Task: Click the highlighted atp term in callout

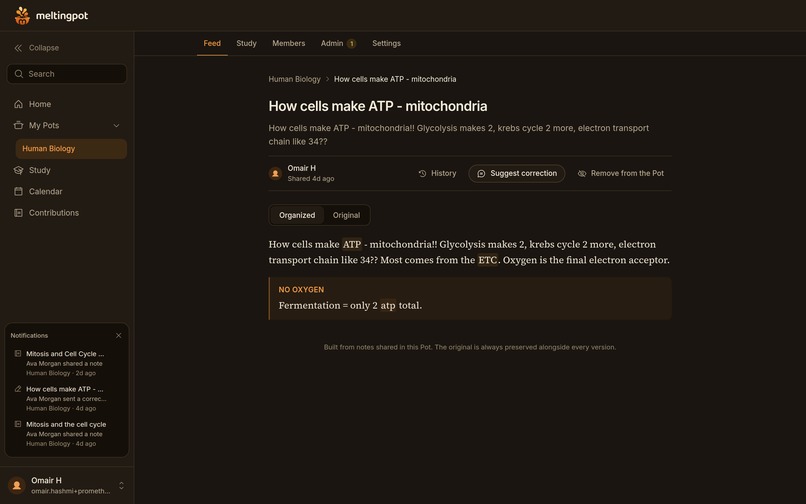Action: [388, 305]
